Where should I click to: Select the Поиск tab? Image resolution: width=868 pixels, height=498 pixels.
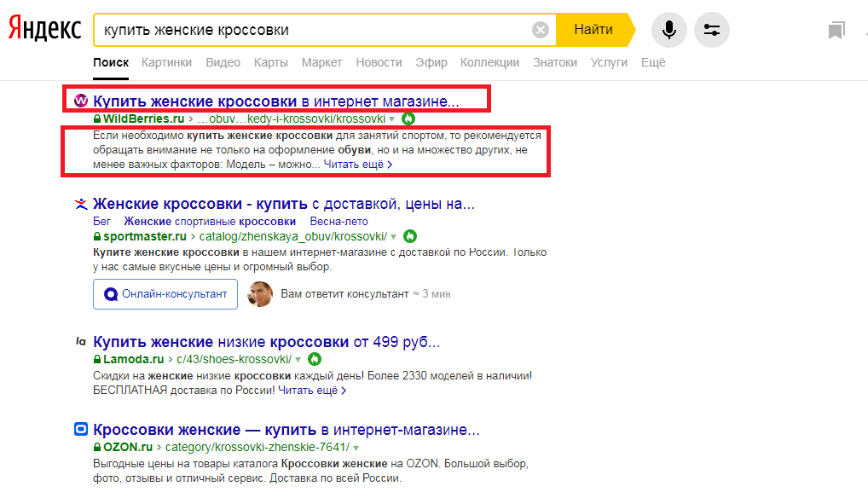tap(111, 62)
